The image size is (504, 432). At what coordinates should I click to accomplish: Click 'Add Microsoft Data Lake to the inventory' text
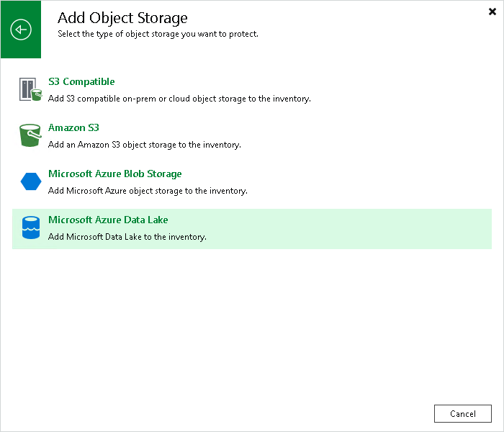tap(127, 237)
